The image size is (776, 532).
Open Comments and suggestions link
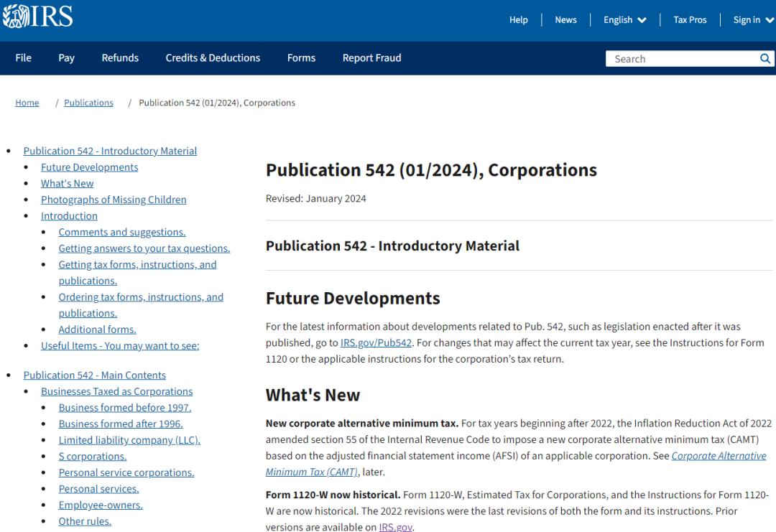pyautogui.click(x=122, y=233)
